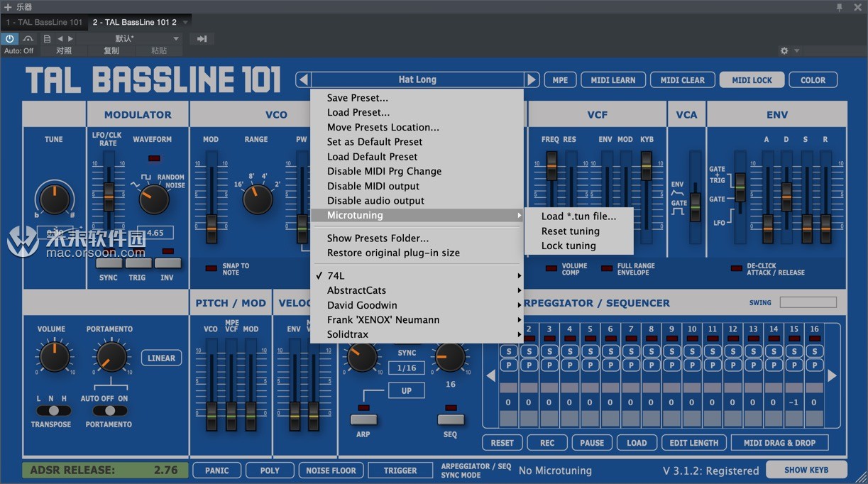This screenshot has width=868, height=484.
Task: Click the MIDI CLEAR button
Action: [x=683, y=80]
